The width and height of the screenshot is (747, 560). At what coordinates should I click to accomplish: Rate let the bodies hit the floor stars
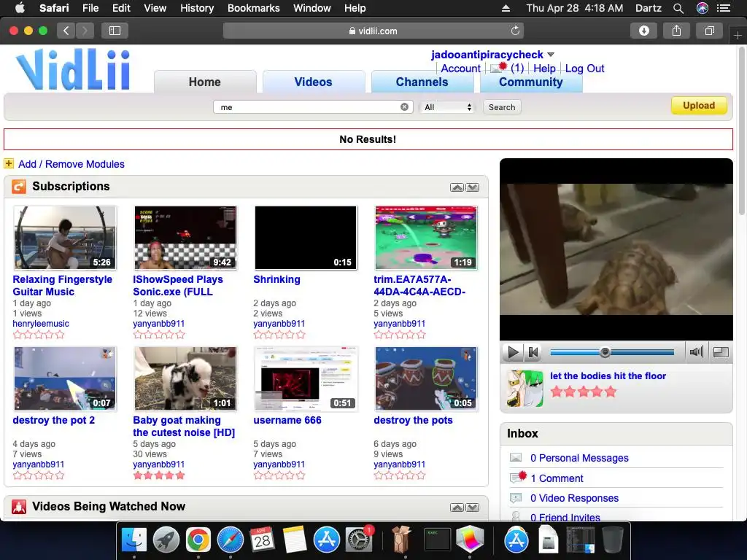point(583,392)
